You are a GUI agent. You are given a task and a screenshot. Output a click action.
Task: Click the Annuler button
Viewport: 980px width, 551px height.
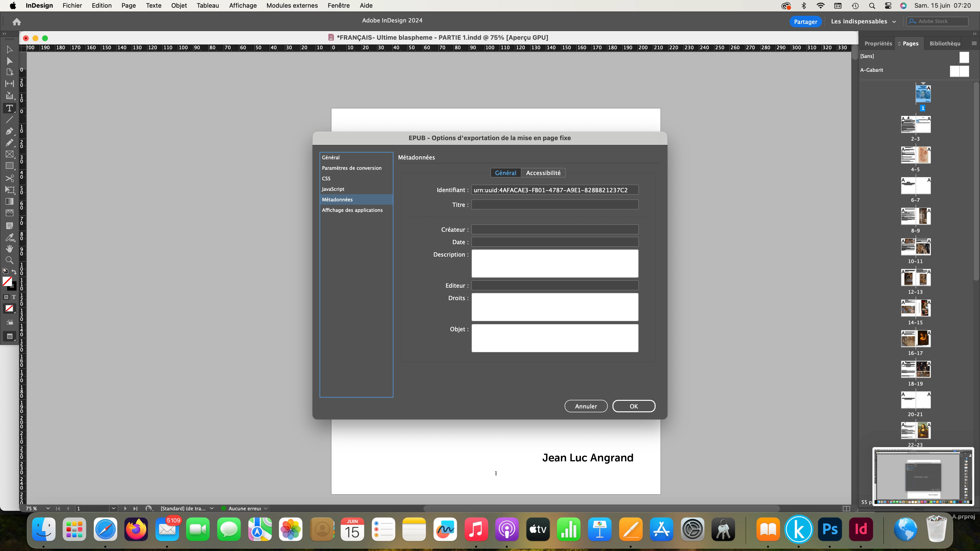585,406
